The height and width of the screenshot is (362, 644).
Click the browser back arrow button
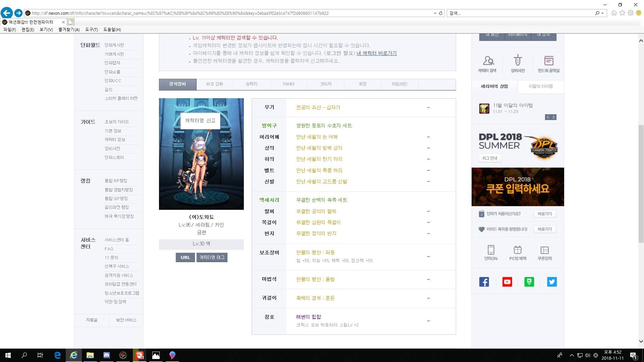(7, 13)
